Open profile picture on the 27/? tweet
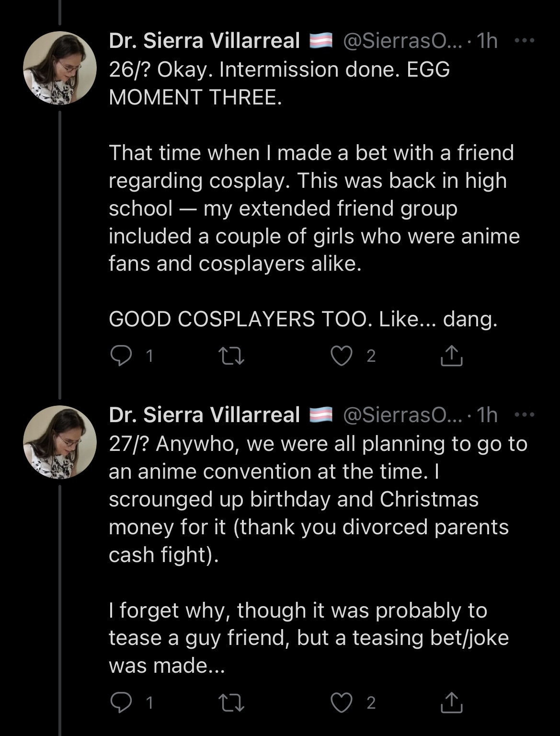This screenshot has height=736, width=560. (x=60, y=442)
